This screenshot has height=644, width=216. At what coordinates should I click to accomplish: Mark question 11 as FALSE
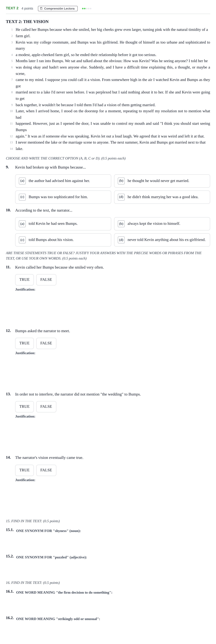click(x=46, y=280)
